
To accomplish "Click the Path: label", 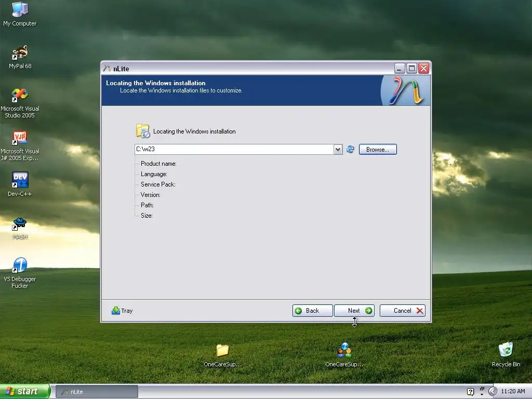I will click(x=147, y=205).
